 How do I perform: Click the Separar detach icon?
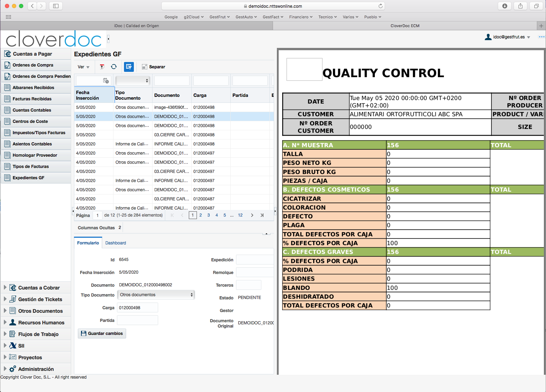[144, 67]
